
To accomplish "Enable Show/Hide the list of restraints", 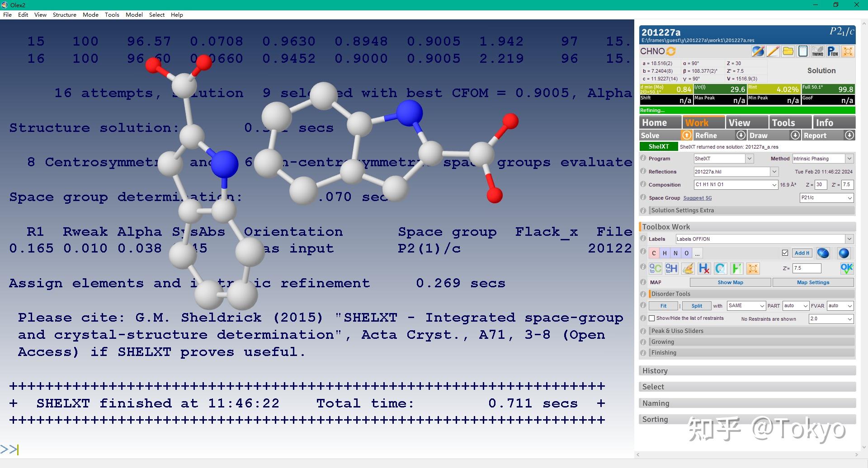I will 652,318.
